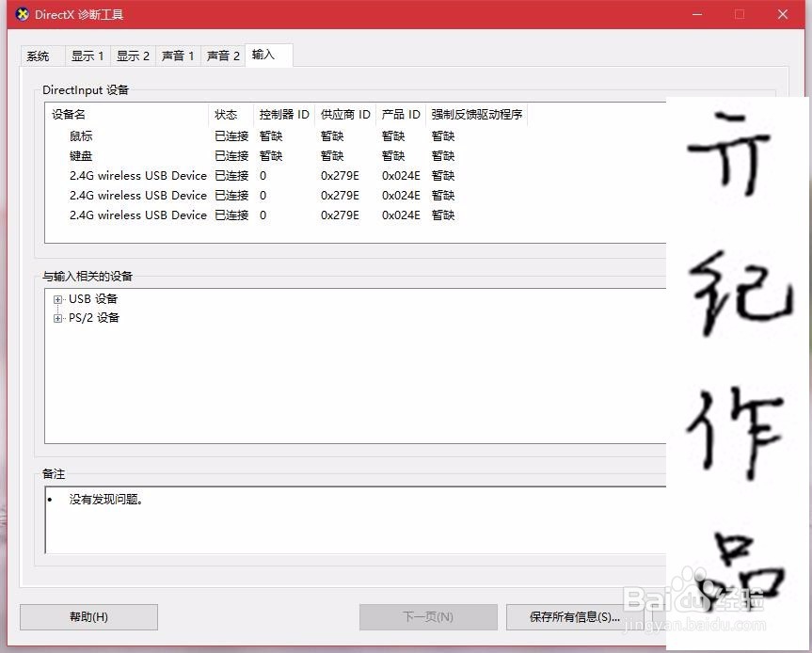Click the 控制器 ID column header
Viewport: 812px width, 653px height.
[284, 115]
